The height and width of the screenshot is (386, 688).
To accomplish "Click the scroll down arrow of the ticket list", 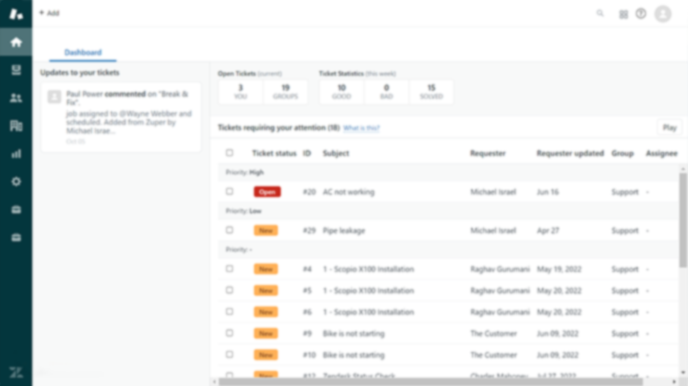I will (x=683, y=372).
